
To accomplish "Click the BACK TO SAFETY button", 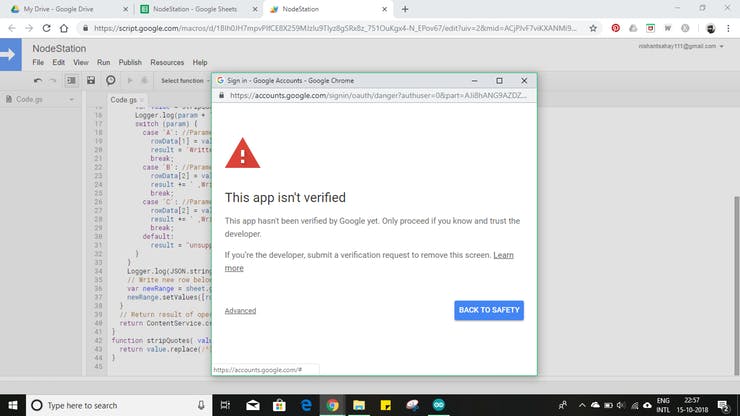I will [489, 310].
